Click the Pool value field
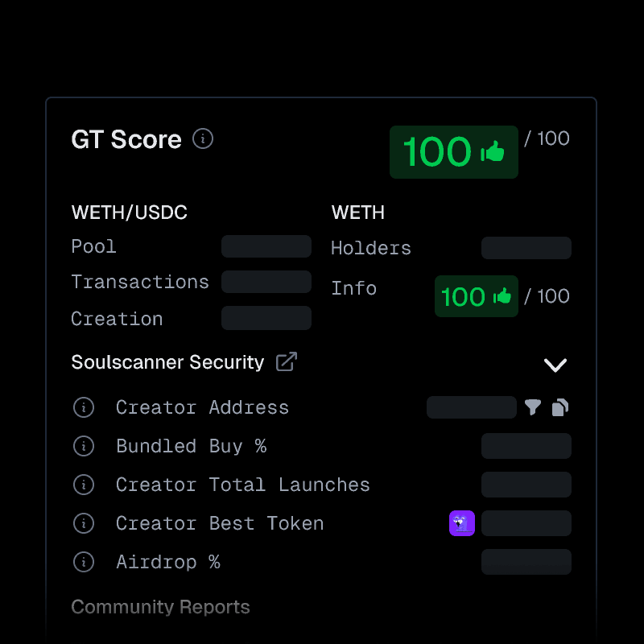Screen dimensions: 644x644 tap(266, 246)
